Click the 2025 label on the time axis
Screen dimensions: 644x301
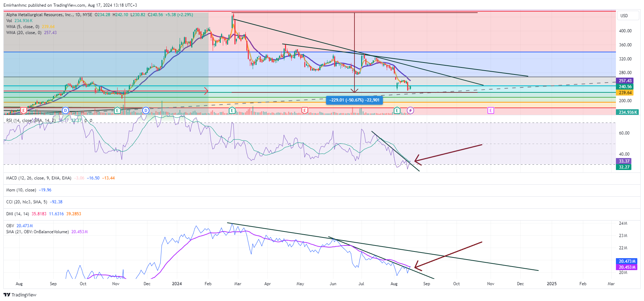552,284
